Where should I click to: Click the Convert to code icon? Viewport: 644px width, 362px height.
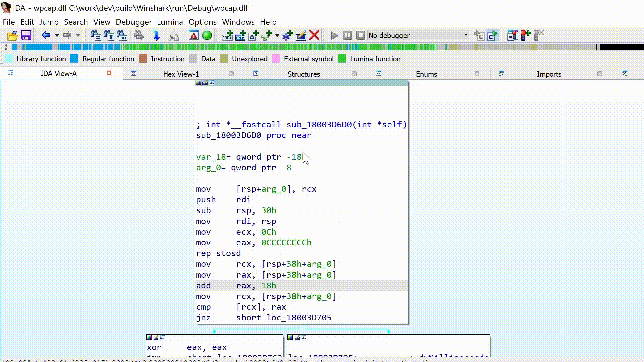pos(227,35)
